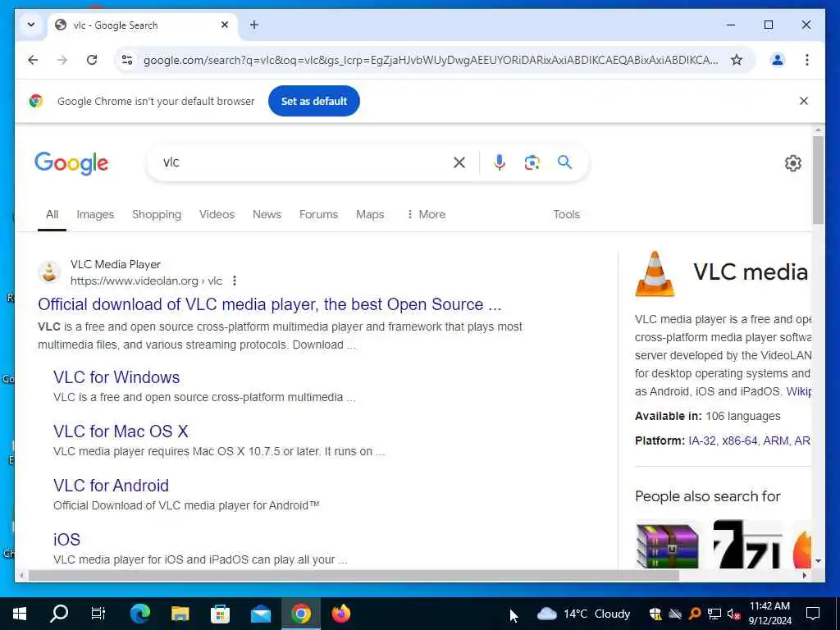Start voice search with the microphone icon
The image size is (840, 630).
pos(500,162)
